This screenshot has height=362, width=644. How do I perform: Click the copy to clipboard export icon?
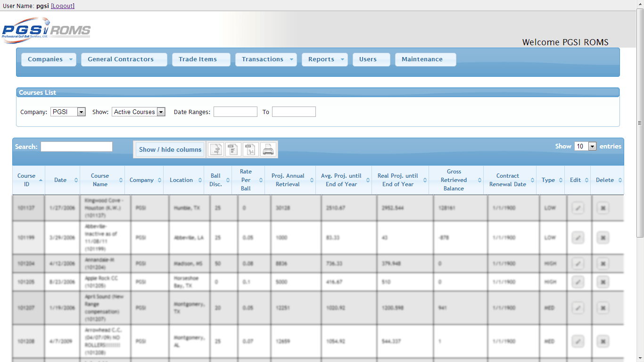pos(216,149)
